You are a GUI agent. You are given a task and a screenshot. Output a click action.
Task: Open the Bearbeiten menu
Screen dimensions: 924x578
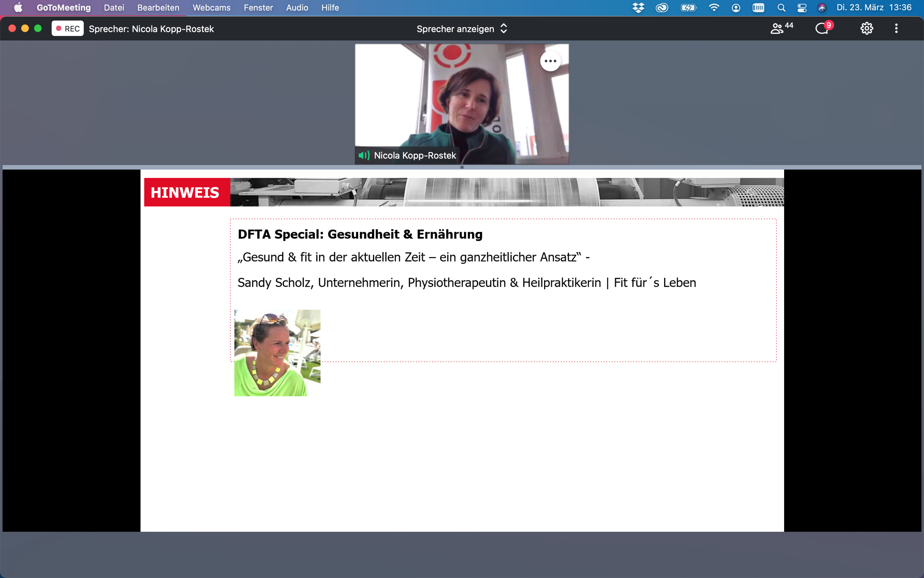(158, 8)
